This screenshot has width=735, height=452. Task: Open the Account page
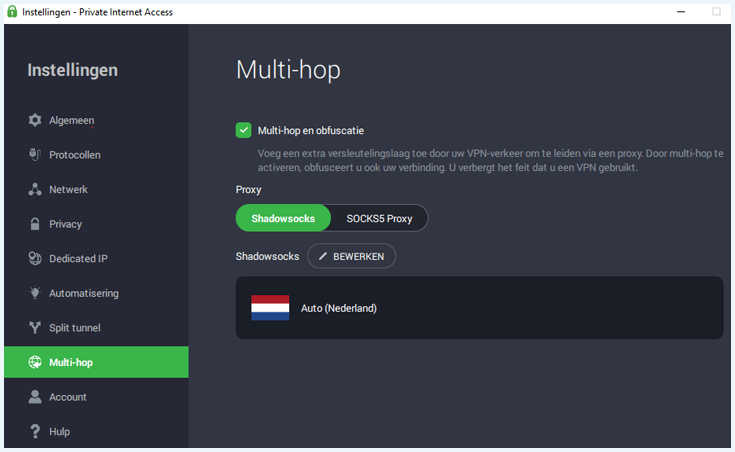(96, 397)
